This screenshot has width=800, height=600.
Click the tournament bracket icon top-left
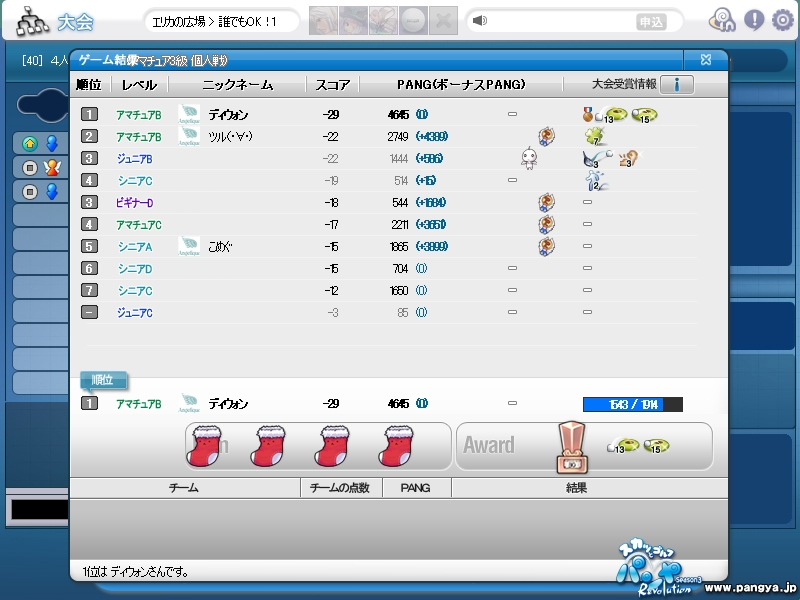32,21
